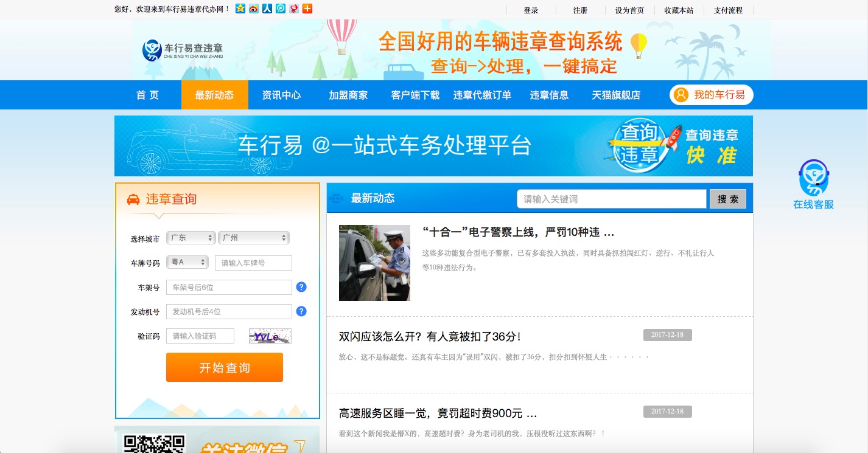Click the 请输入车牌号 input field

253,262
